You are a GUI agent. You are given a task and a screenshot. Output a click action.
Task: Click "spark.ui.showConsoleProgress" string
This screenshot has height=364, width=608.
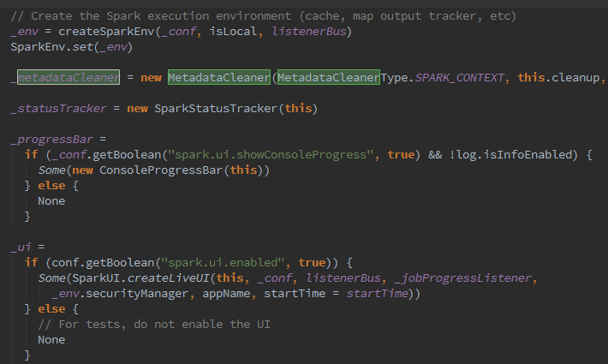pyautogui.click(x=271, y=155)
